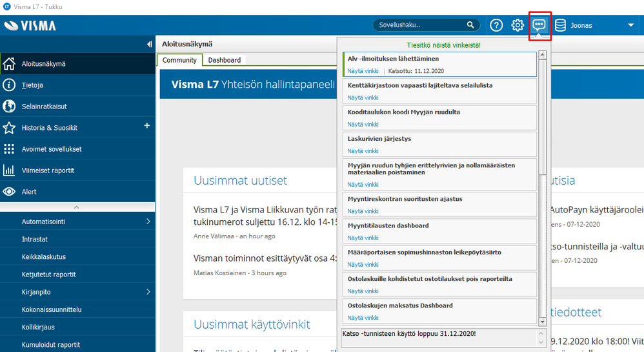Select the Alv-ilmoituksen lähettäminen tip title
This screenshot has height=352, width=644.
click(x=393, y=59)
